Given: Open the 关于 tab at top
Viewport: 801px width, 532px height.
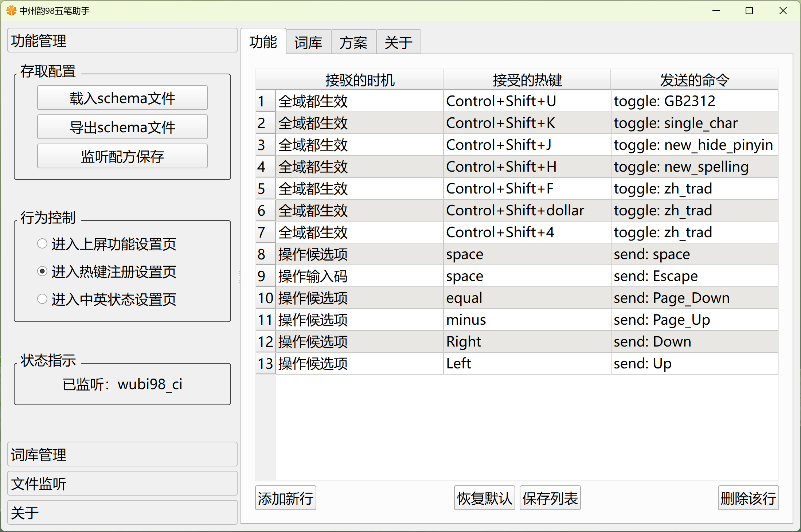Looking at the screenshot, I should [x=398, y=43].
